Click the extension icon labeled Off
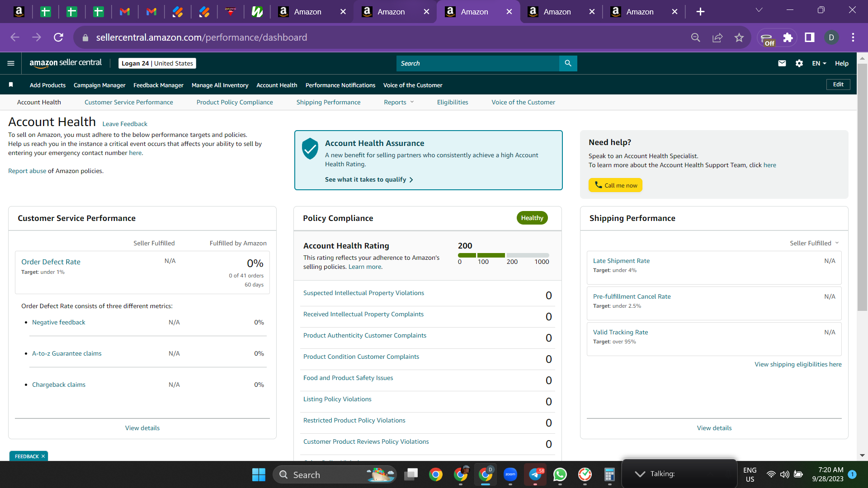 (x=767, y=39)
